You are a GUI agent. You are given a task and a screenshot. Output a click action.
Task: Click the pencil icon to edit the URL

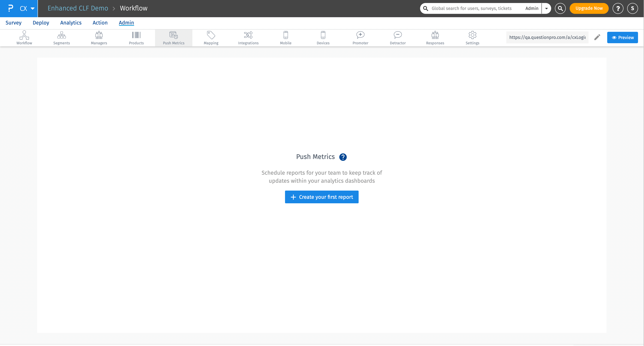click(597, 37)
